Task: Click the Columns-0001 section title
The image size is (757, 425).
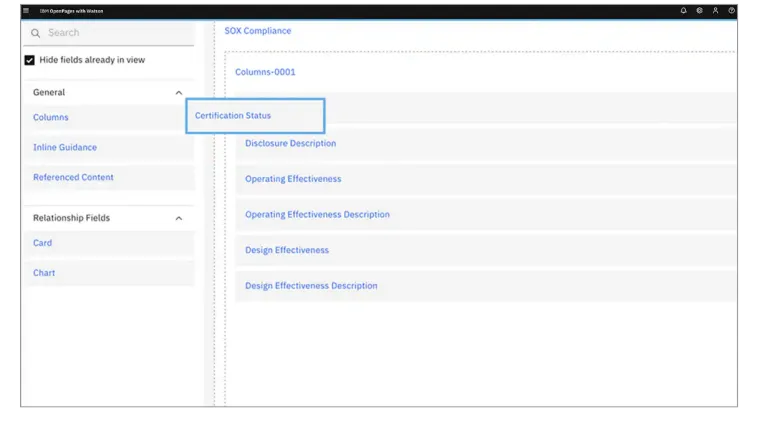Action: click(265, 72)
